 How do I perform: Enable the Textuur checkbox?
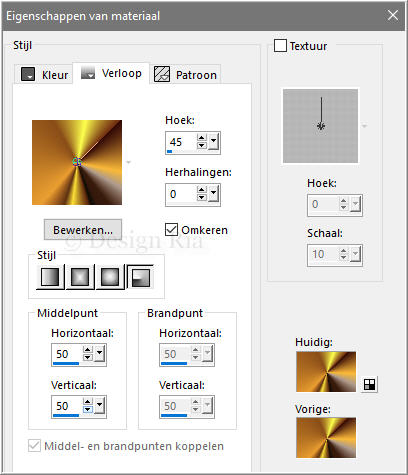click(280, 46)
